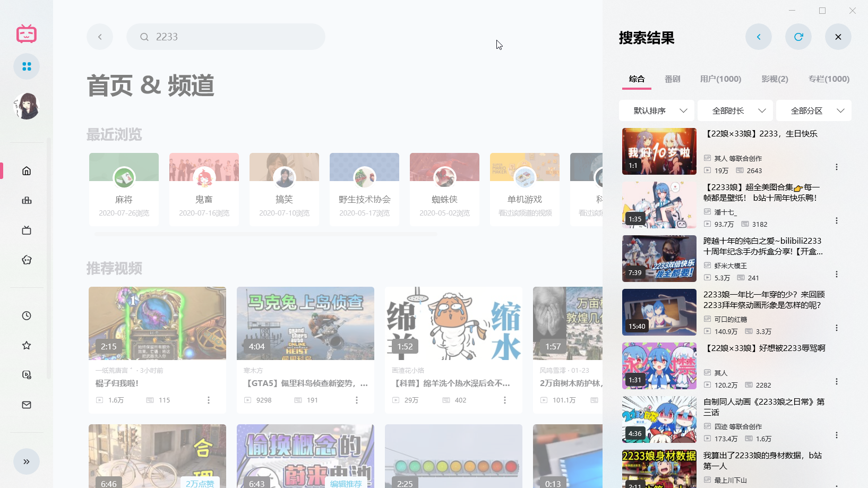This screenshot has height=488, width=868.
Task: Open thumbnail of 15:40 拜年祭 video
Action: [659, 312]
